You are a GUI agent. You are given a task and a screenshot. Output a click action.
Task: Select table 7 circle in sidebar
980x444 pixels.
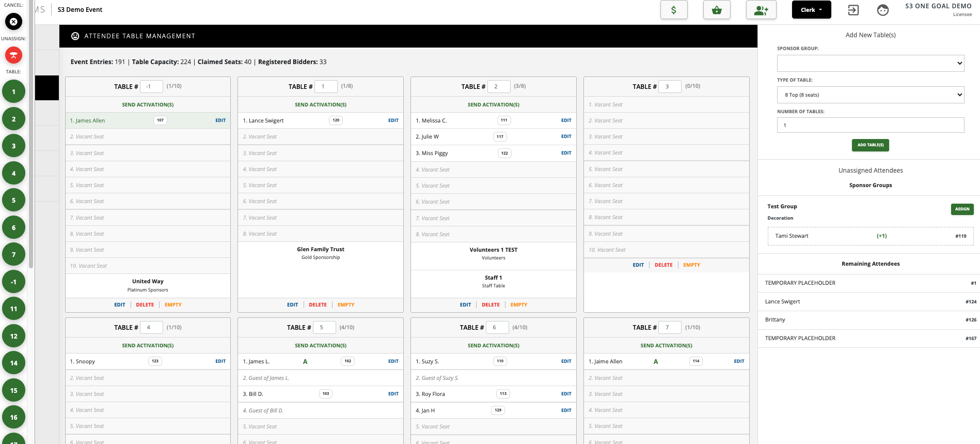(x=13, y=255)
